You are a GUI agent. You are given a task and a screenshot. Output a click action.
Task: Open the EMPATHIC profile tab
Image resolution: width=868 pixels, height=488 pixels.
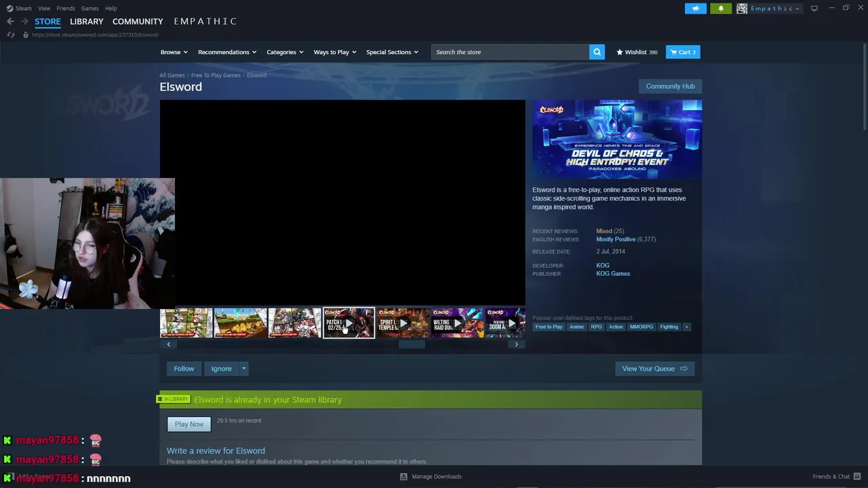pos(205,22)
